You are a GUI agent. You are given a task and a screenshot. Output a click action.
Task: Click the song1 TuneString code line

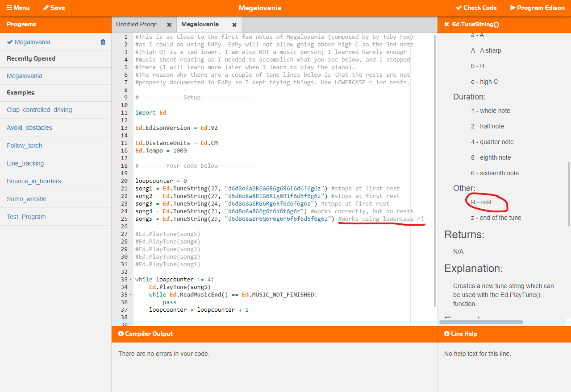(267, 189)
